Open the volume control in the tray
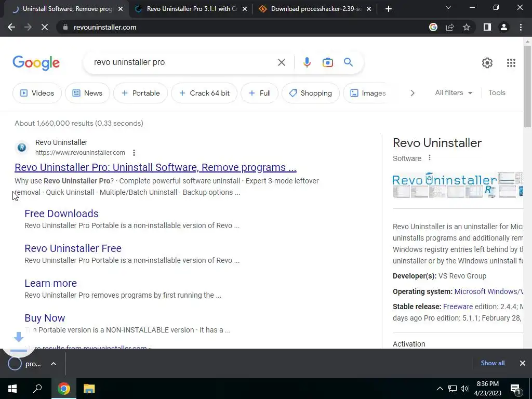 point(464,389)
